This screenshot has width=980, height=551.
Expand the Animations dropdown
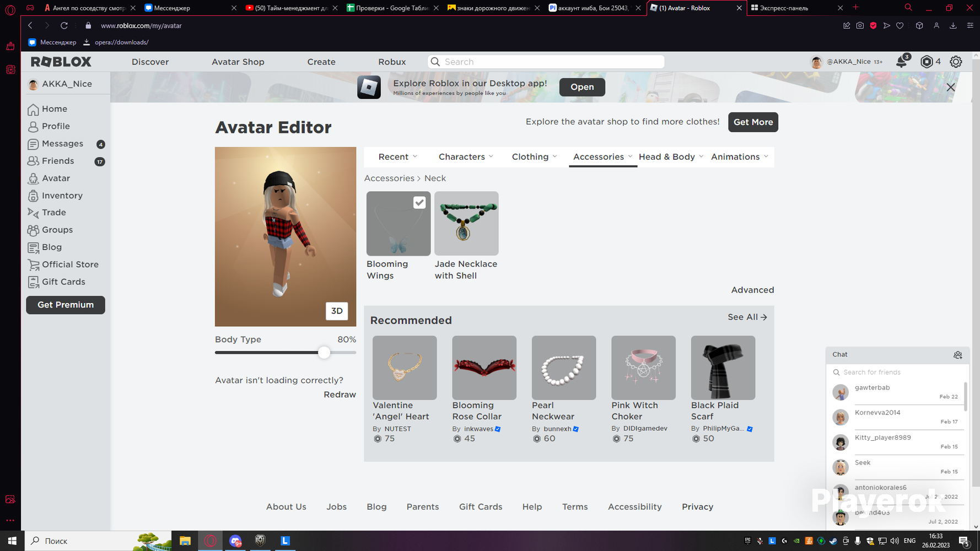[739, 157]
